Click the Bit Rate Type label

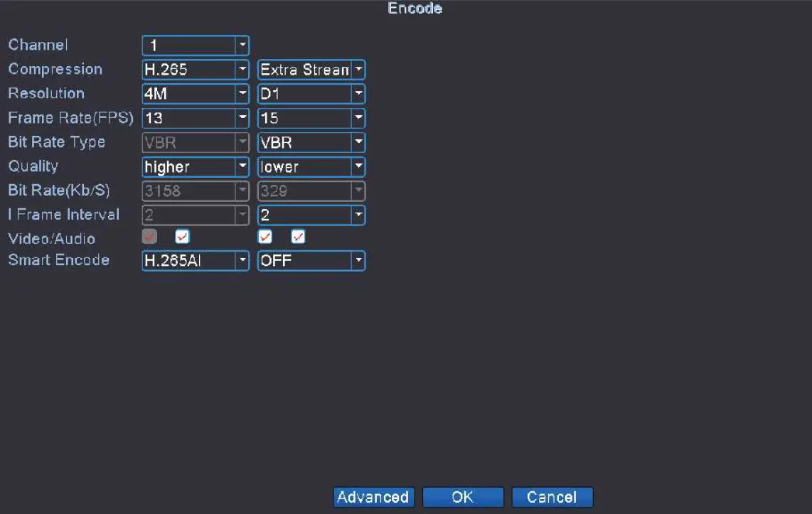tap(56, 142)
